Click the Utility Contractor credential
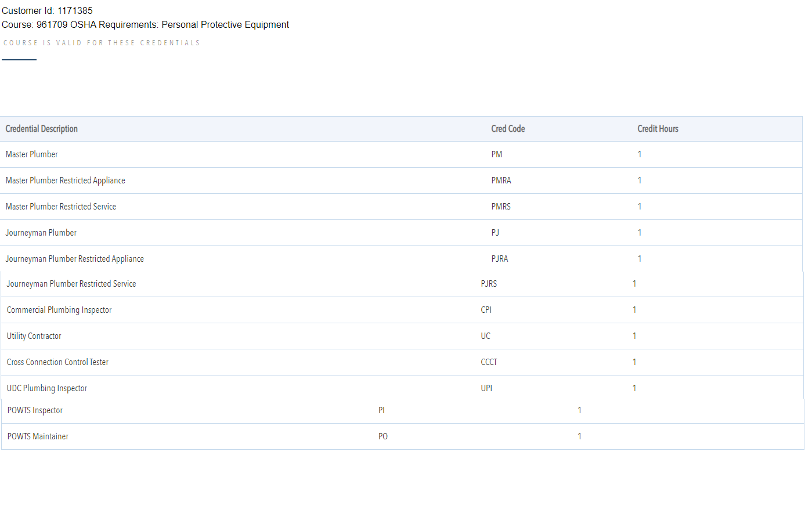812x520 pixels. [34, 336]
